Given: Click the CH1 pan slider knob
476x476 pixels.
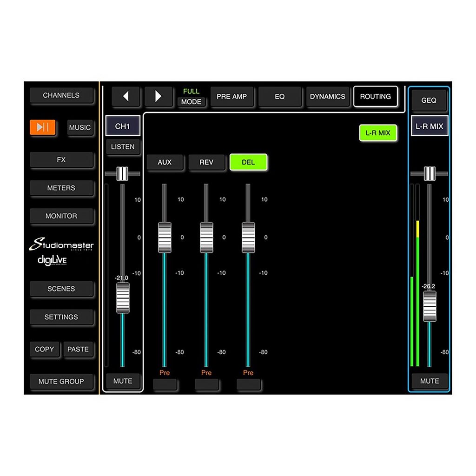Looking at the screenshot, I should coord(122,173).
